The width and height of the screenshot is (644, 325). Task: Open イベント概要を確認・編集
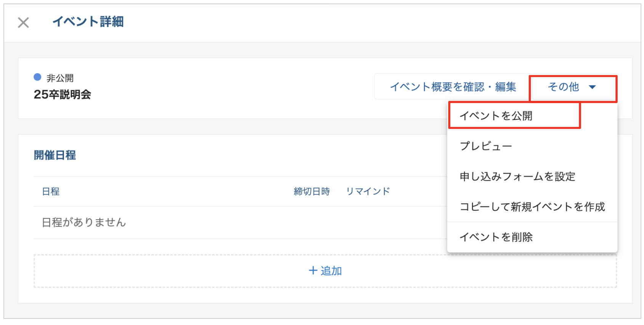pos(453,87)
